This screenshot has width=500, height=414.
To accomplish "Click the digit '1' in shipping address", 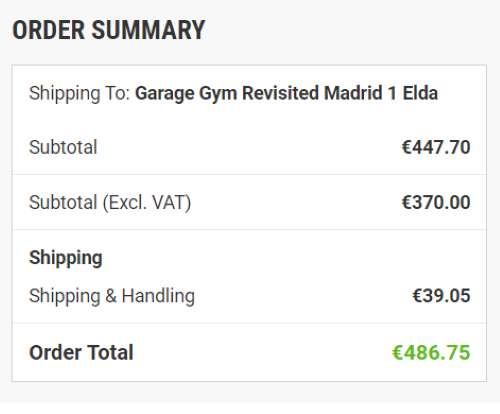I will click(392, 93).
